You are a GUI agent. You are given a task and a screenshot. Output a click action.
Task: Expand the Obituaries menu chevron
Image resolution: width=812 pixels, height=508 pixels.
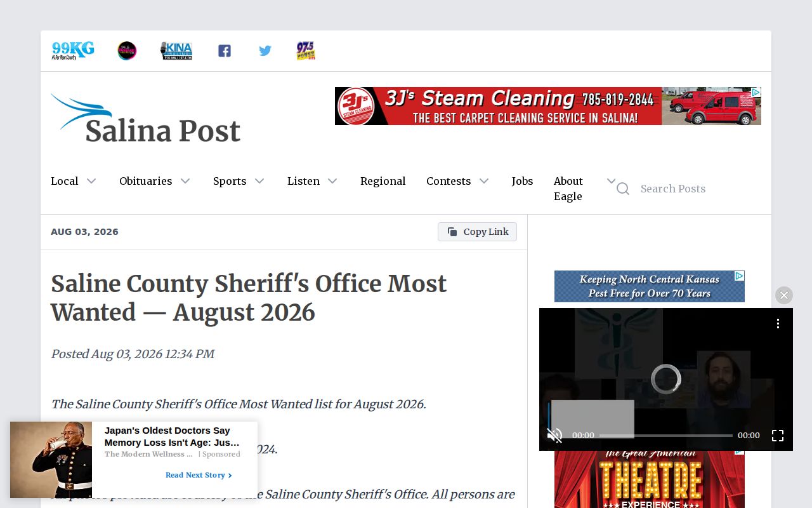tap(185, 181)
